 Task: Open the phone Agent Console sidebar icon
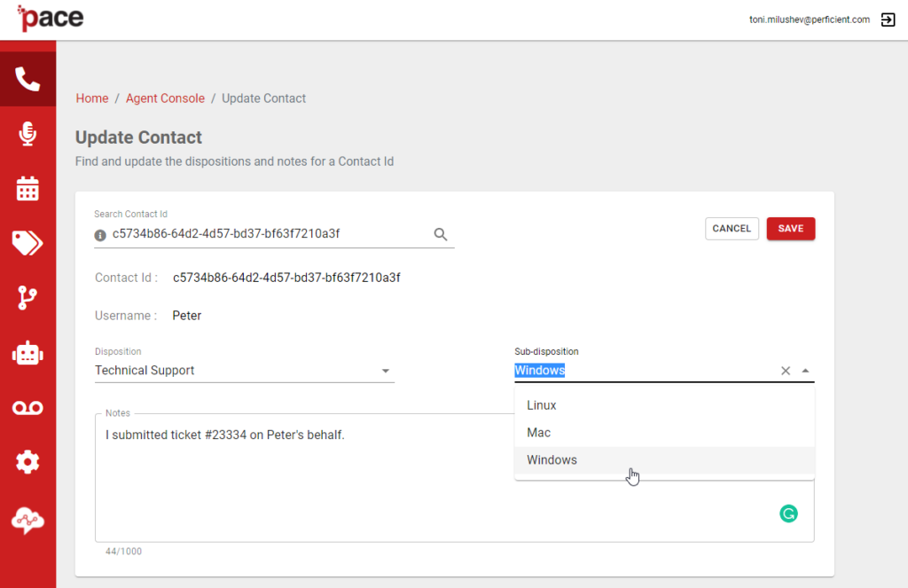[27, 79]
